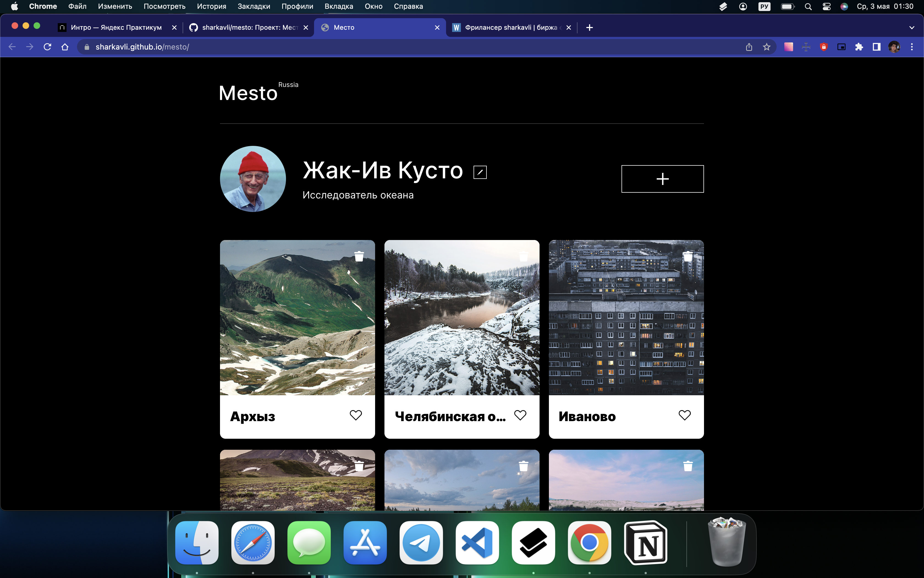
Task: Open the Иваново apartment blocks photo
Action: click(x=626, y=318)
